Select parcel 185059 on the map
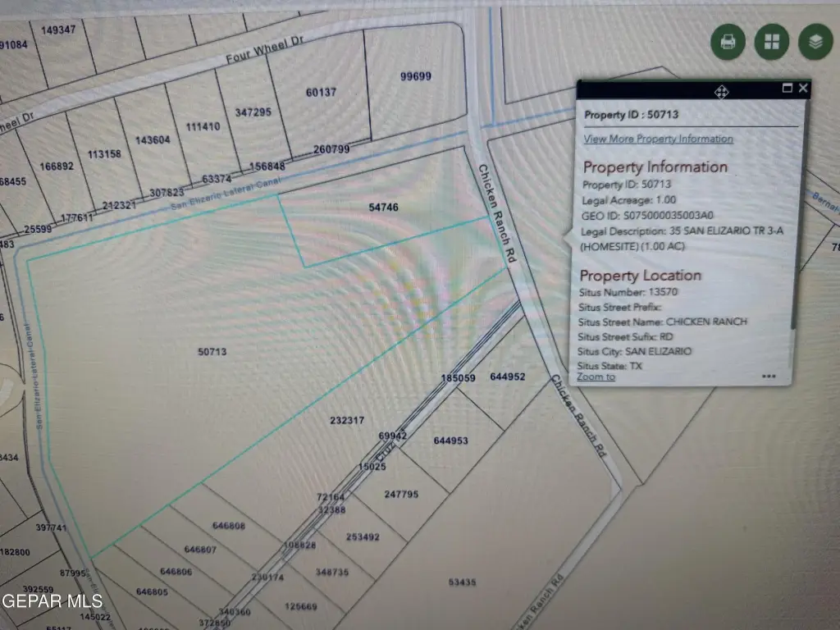 (458, 377)
